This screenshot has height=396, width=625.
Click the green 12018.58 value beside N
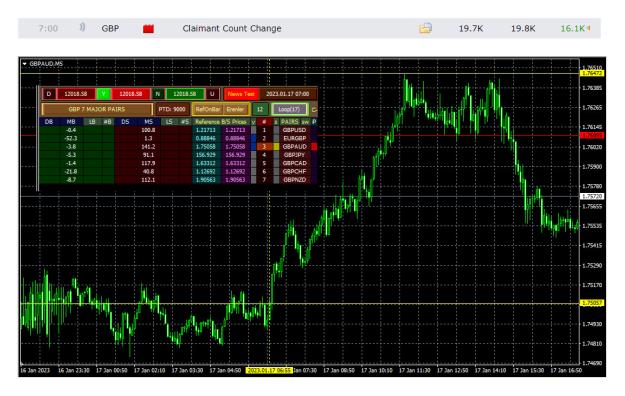(x=185, y=94)
